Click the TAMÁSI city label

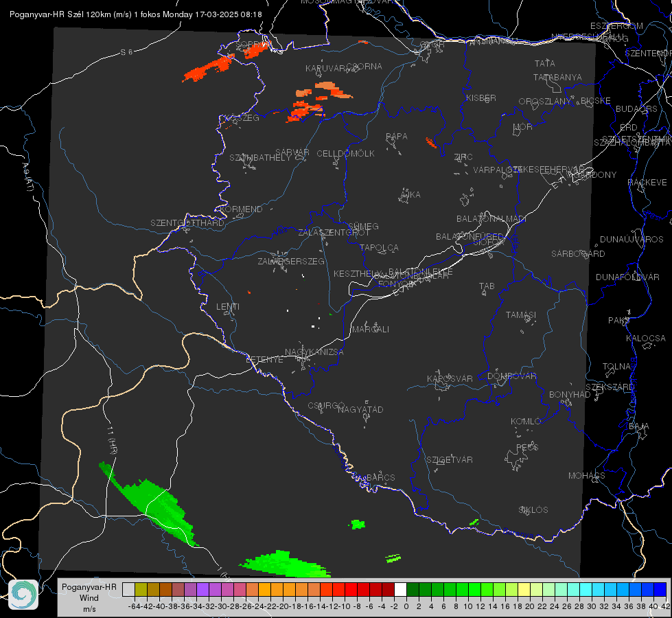(521, 315)
